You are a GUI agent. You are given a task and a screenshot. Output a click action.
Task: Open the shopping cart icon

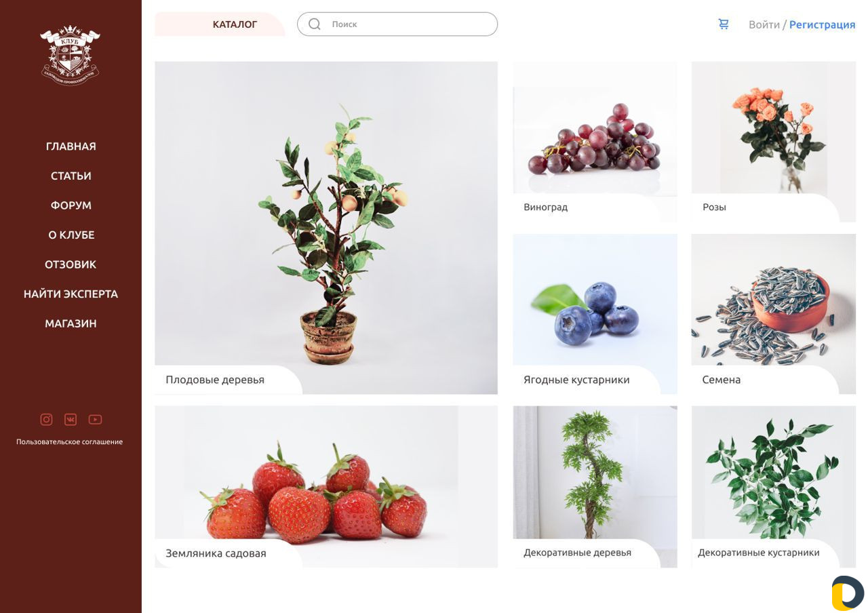click(724, 24)
